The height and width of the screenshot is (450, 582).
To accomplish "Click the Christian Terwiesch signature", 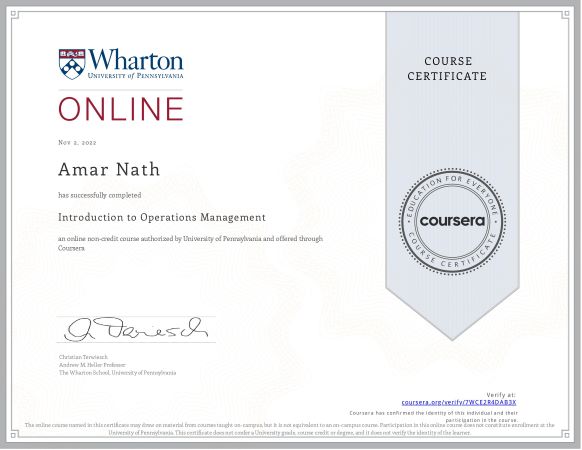I will [136, 329].
